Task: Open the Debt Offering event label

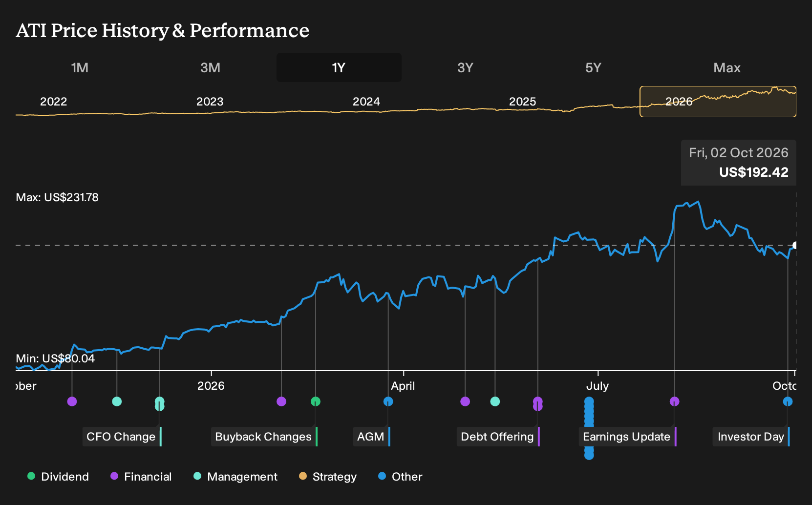Action: pos(498,437)
